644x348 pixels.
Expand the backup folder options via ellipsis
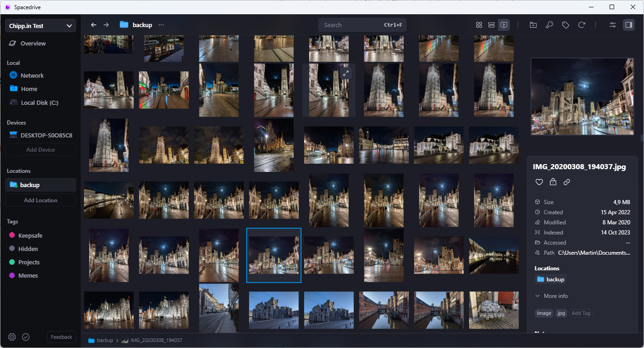(161, 25)
